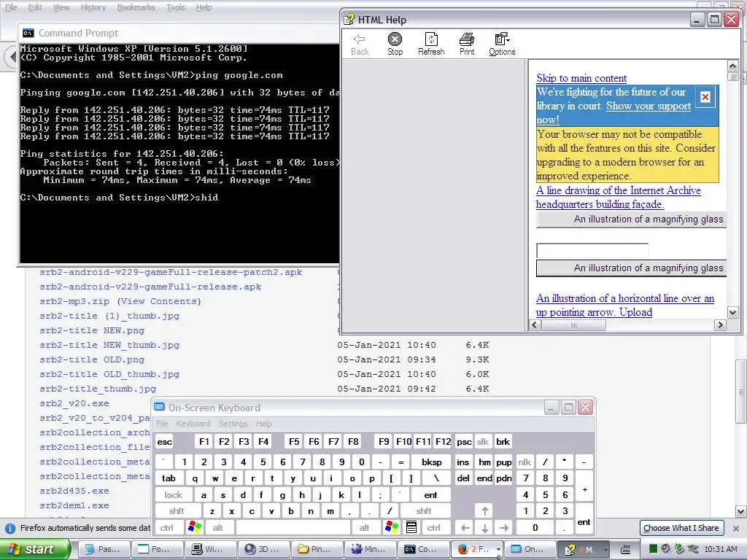Open the Keyboard menu in On-Screen Keyboard
This screenshot has width=747, height=560.
pos(193,424)
